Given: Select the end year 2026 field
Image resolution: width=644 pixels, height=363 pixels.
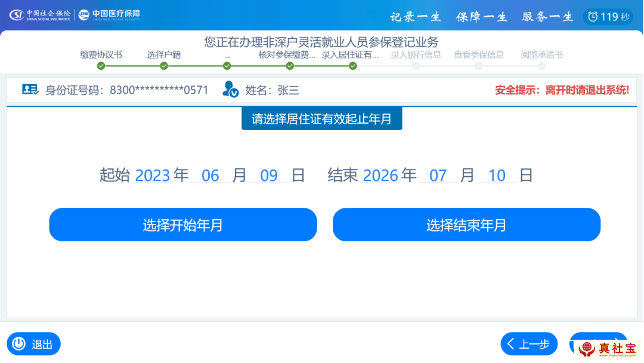Looking at the screenshot, I should pyautogui.click(x=380, y=176).
